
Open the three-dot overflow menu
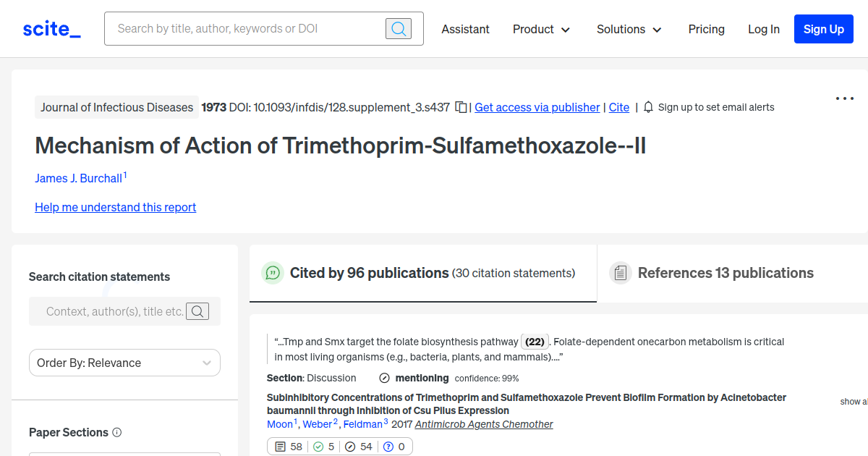click(844, 98)
